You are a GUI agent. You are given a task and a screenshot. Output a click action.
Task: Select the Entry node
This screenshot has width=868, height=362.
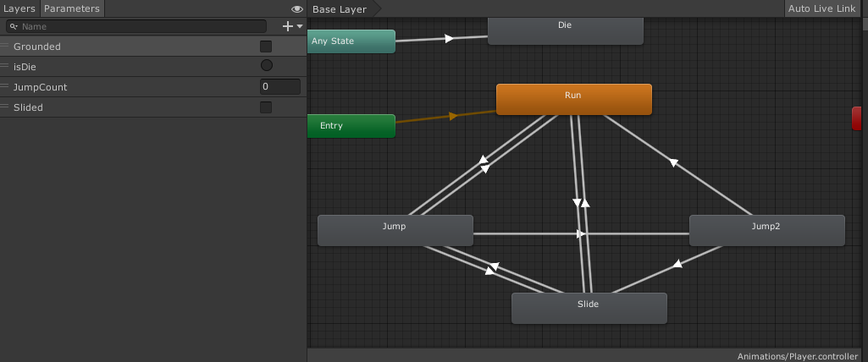coord(351,126)
